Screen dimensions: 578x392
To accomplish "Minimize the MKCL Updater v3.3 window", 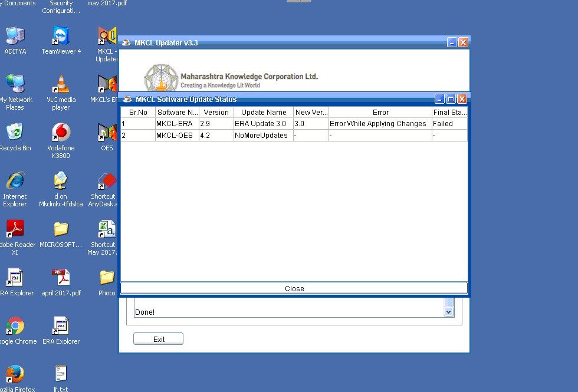I will coord(452,42).
